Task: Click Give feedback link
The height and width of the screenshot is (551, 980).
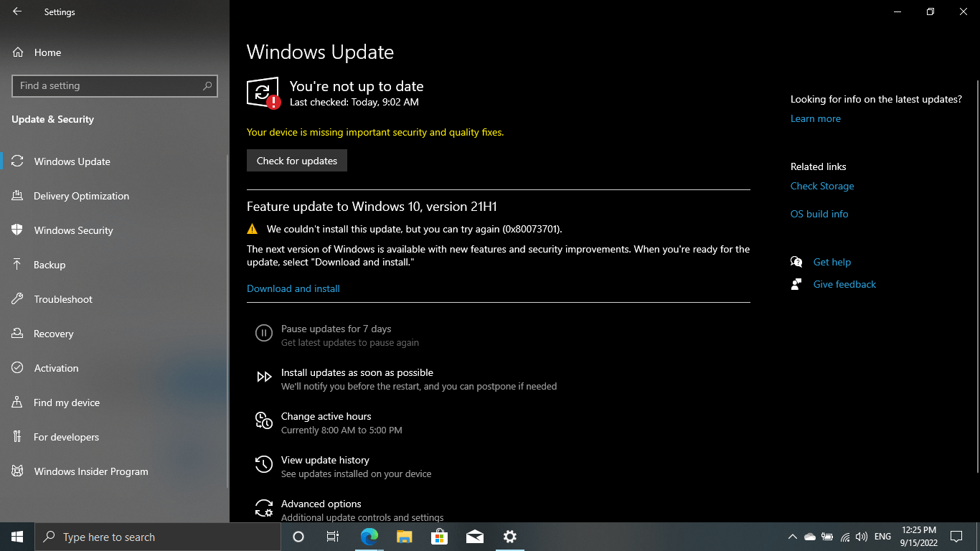Action: point(844,284)
